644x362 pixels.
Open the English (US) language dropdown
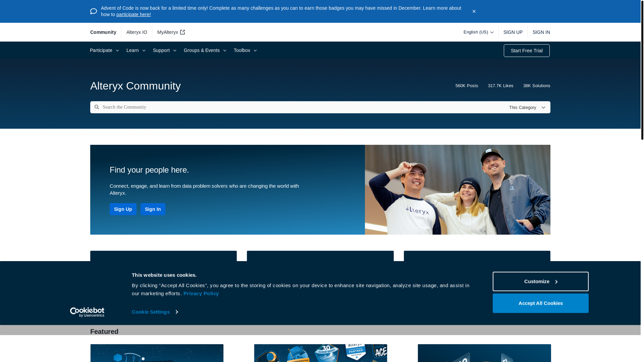478,32
